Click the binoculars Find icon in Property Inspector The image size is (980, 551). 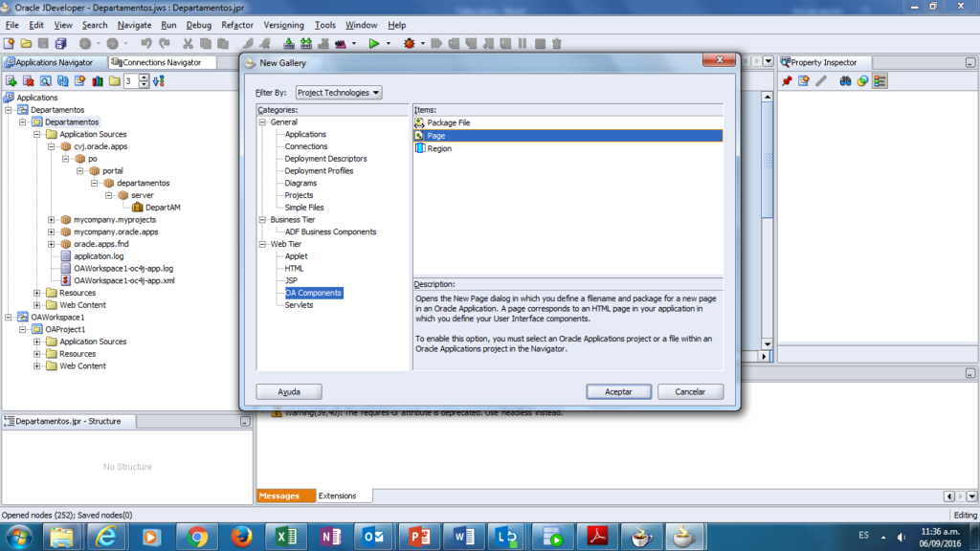[845, 81]
